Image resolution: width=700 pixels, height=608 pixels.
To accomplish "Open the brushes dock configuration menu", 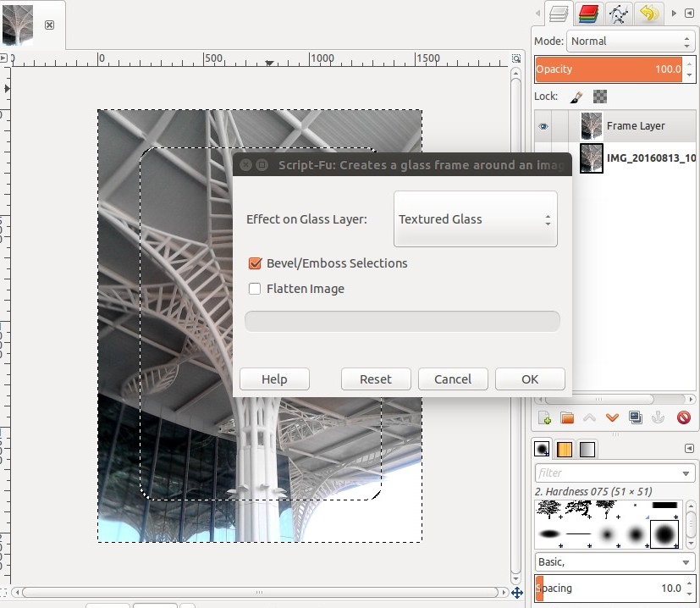I will tap(689, 448).
